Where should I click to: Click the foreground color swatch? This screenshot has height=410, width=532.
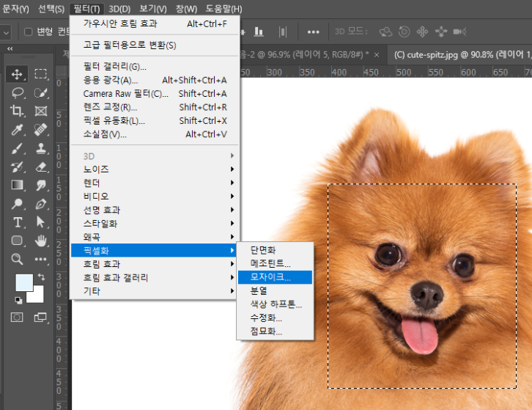24,282
